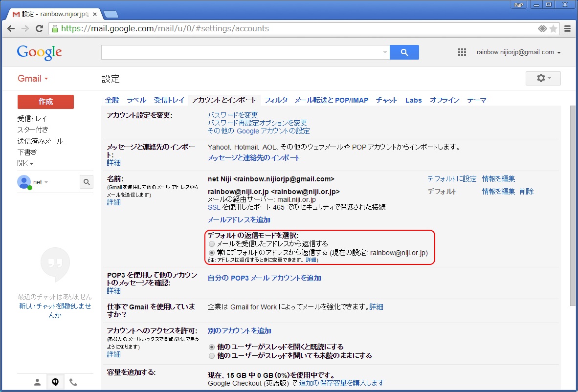This screenshot has width=578, height=392.
Task: Click the green padlock in the address bar
Action: 55,29
